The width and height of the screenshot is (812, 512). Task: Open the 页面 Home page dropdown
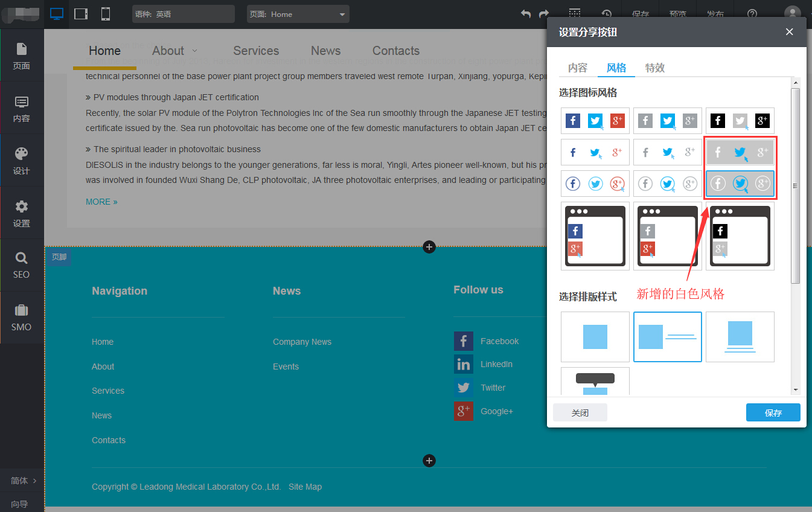(x=298, y=14)
